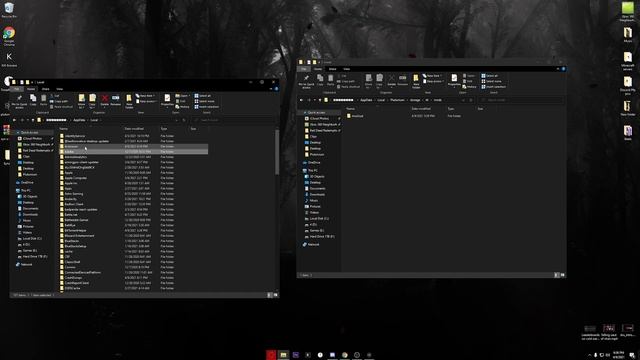
Task: Refresh the left window address bar
Action: tap(184, 120)
